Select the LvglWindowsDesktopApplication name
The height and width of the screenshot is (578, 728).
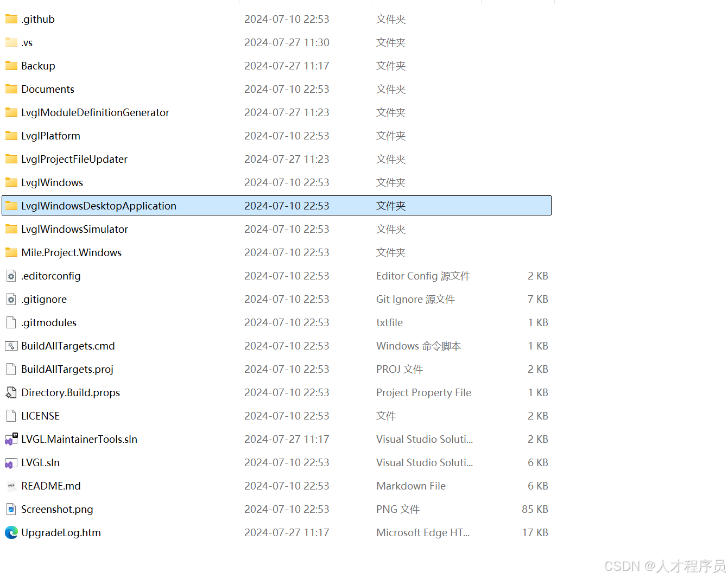click(x=99, y=206)
